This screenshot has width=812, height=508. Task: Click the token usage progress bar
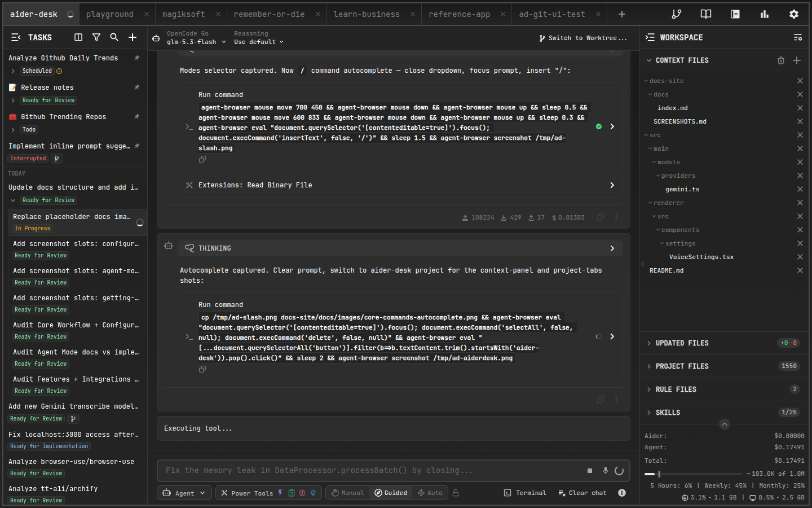tap(693, 474)
